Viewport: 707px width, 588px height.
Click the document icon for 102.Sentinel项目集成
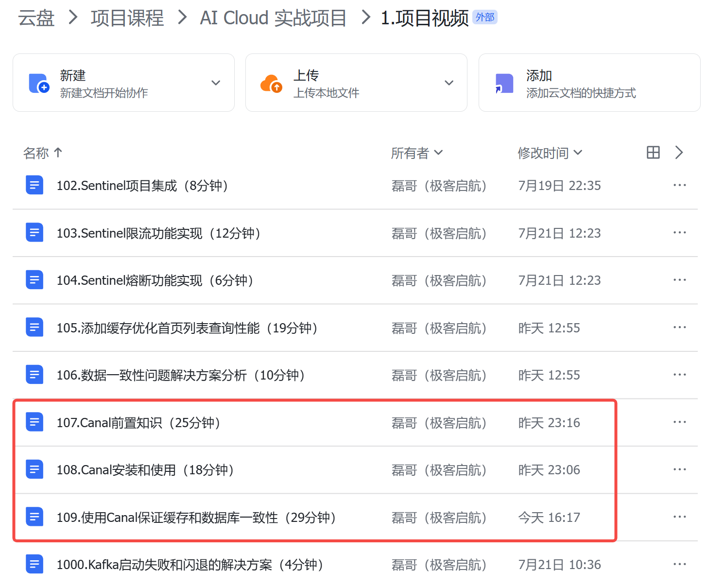click(x=34, y=185)
